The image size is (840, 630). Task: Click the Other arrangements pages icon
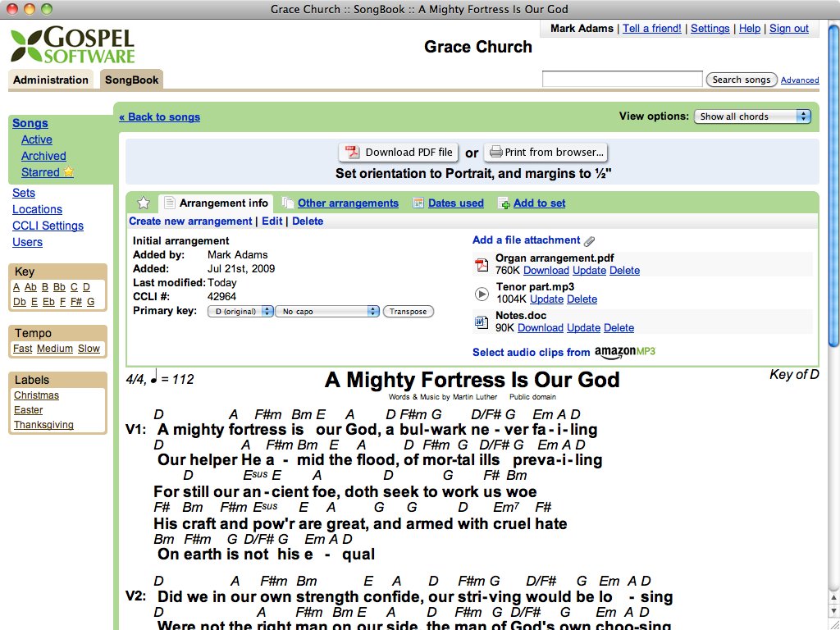(288, 203)
